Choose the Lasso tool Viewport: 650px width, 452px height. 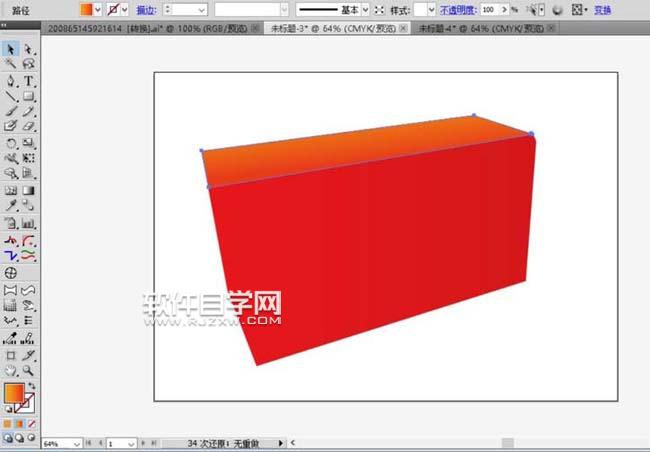point(28,63)
